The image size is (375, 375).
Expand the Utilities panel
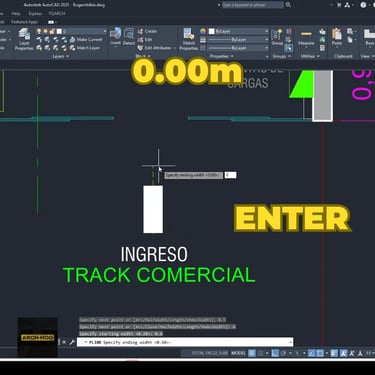pyautogui.click(x=310, y=56)
